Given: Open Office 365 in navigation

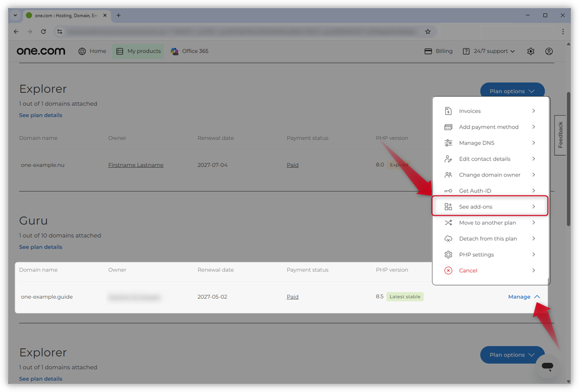Looking at the screenshot, I should [189, 51].
